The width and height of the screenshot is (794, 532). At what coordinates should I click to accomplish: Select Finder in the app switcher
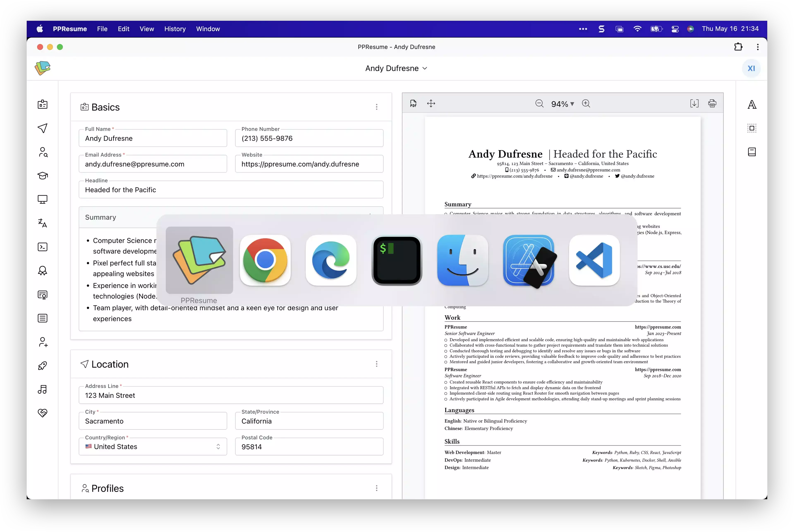[x=463, y=260]
